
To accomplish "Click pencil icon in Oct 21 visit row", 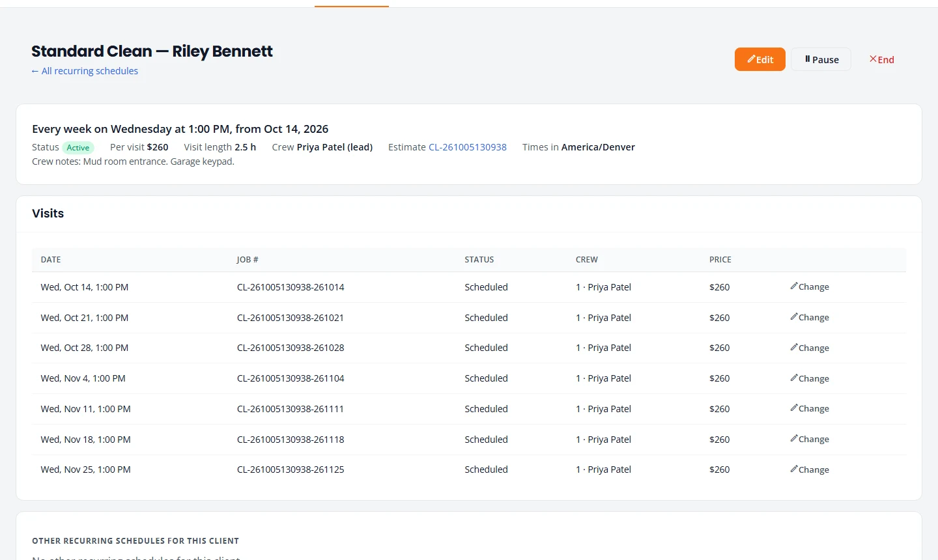I will pos(794,317).
